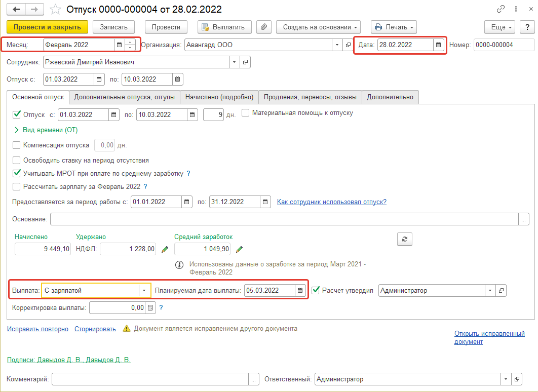Open calculator for Корректировка выплаты
The height and width of the screenshot is (392, 538).
pos(150,308)
